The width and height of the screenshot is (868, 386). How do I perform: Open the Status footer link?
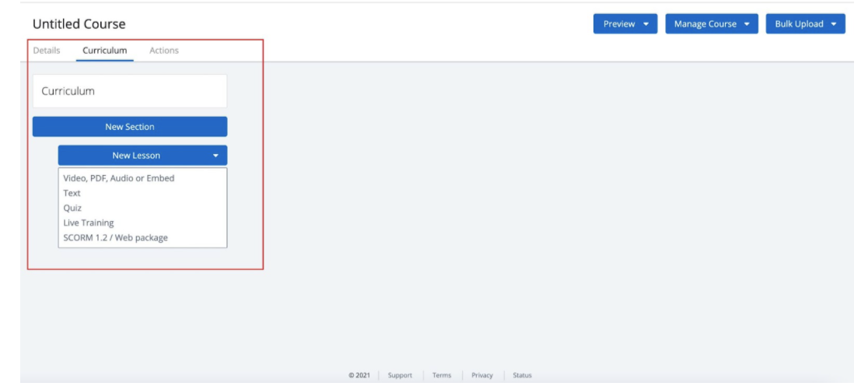(522, 375)
